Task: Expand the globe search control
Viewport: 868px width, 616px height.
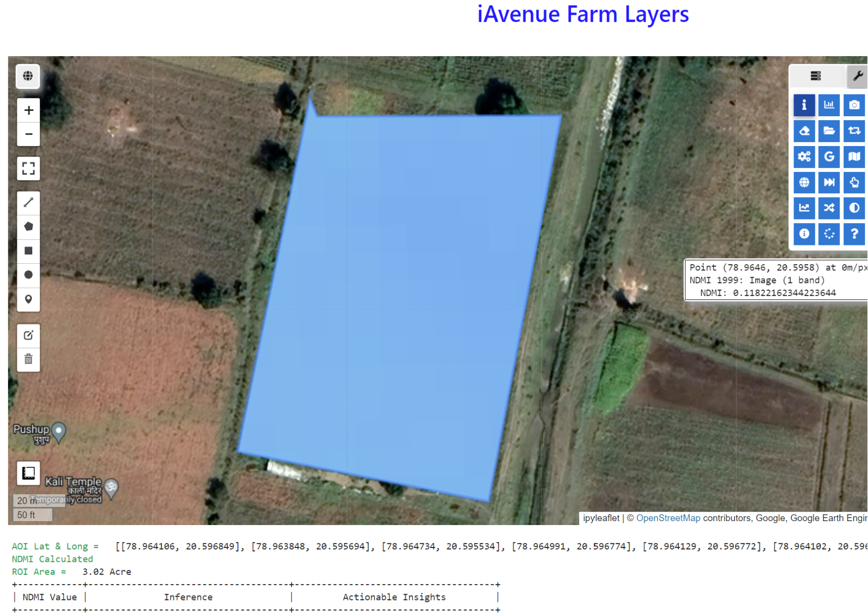Action: 28,76
